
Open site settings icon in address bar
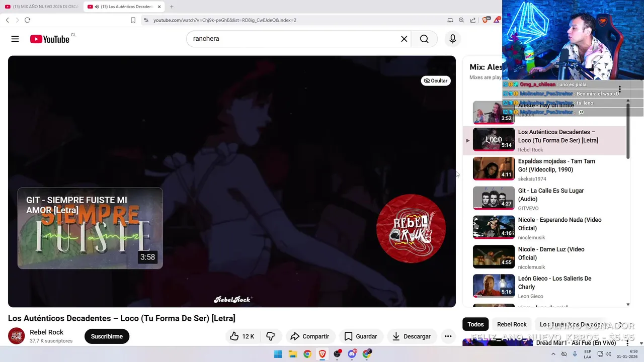click(x=146, y=20)
